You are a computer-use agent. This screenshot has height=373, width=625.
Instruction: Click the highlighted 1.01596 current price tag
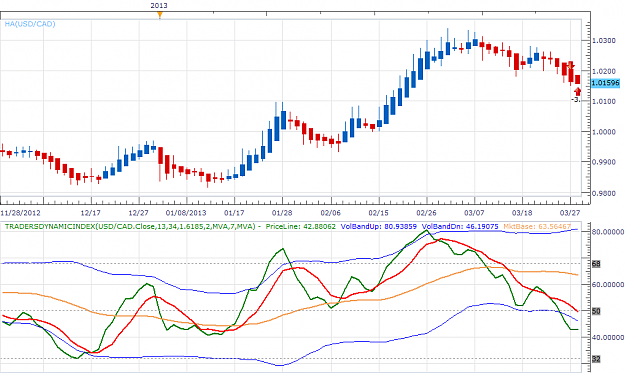[605, 83]
